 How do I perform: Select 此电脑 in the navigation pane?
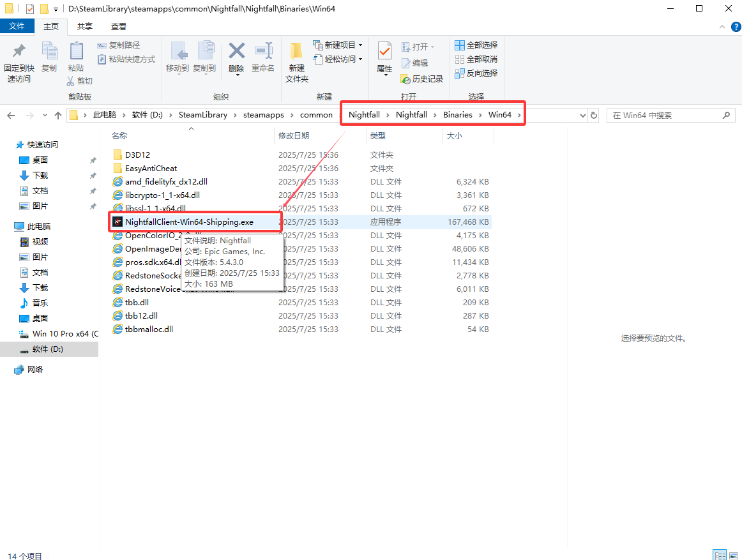tap(39, 226)
